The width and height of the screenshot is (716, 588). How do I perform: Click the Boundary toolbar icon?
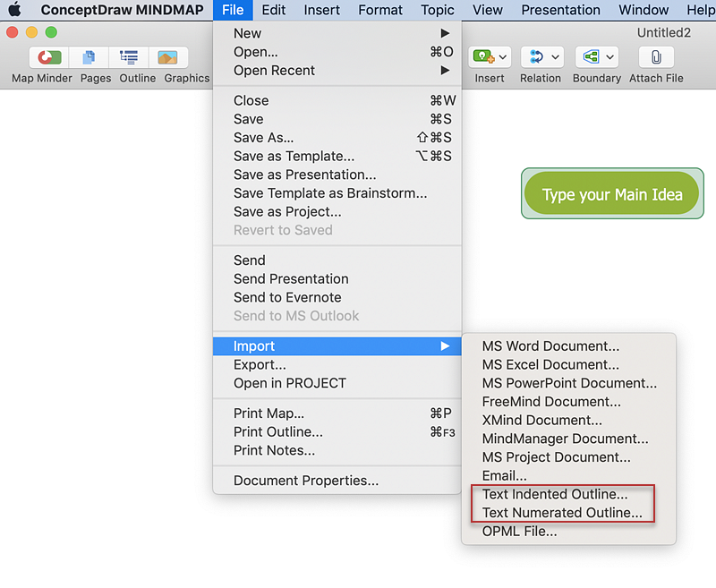pyautogui.click(x=591, y=57)
